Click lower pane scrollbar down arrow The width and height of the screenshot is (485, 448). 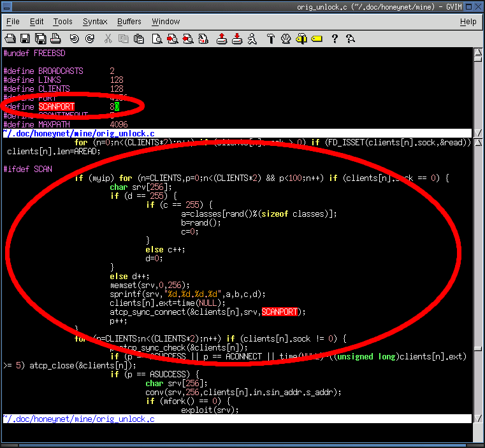[478, 418]
